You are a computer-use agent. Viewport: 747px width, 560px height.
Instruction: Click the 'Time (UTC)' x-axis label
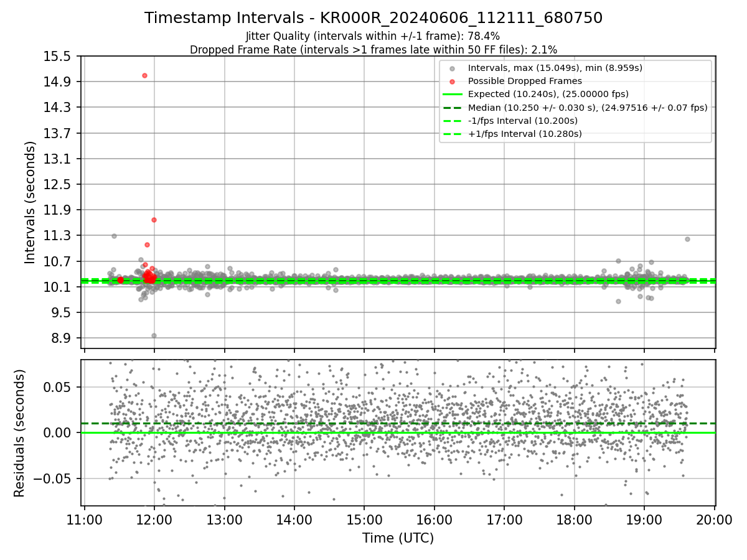398,538
